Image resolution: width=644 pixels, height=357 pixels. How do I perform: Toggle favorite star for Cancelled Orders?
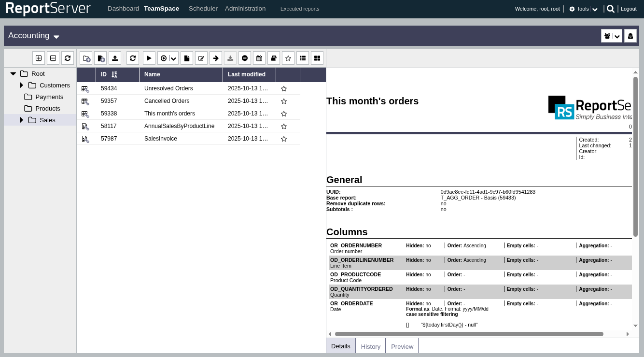click(x=284, y=101)
